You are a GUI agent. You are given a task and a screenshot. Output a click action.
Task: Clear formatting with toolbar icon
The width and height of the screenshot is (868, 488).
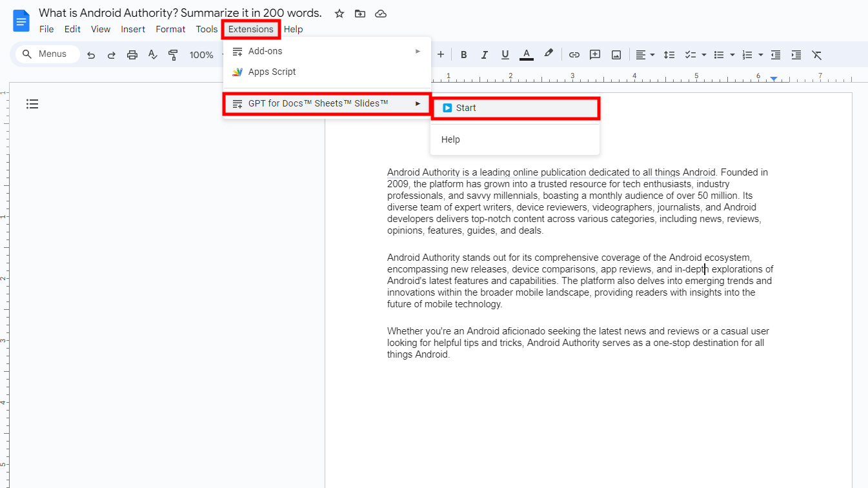point(817,55)
